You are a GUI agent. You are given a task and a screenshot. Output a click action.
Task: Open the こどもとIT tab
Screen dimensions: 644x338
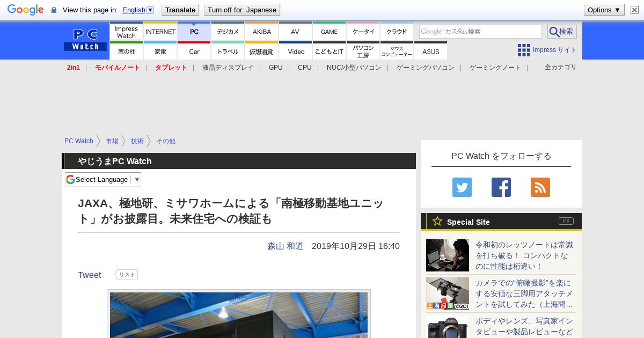(329, 52)
